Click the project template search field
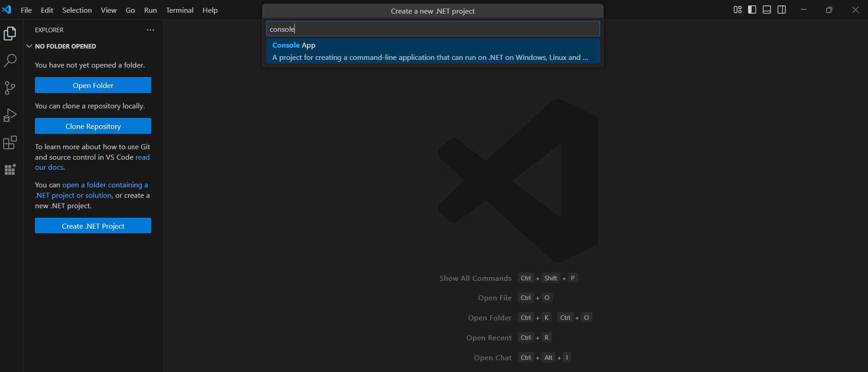This screenshot has width=868, height=372. pyautogui.click(x=432, y=29)
